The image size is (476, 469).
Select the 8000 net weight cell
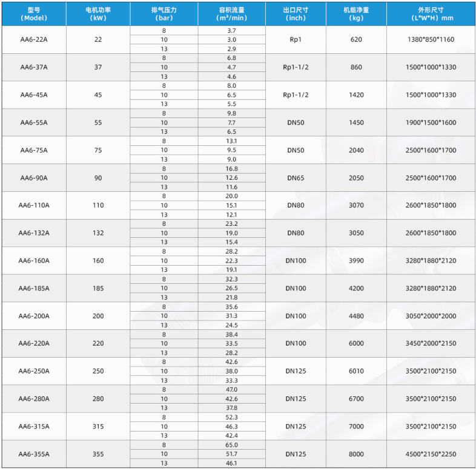coord(356,454)
